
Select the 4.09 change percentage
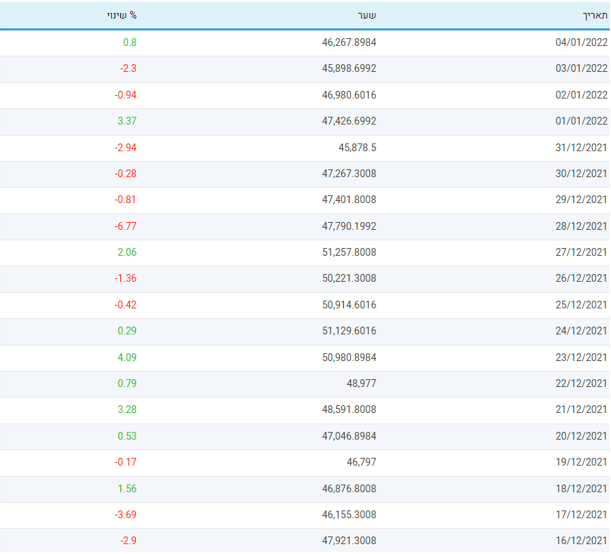[x=128, y=357]
